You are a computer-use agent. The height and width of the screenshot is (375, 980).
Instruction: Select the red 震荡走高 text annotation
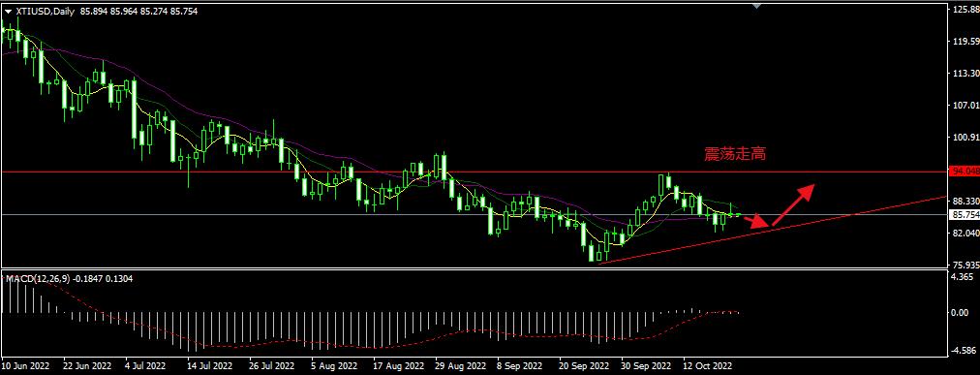735,154
